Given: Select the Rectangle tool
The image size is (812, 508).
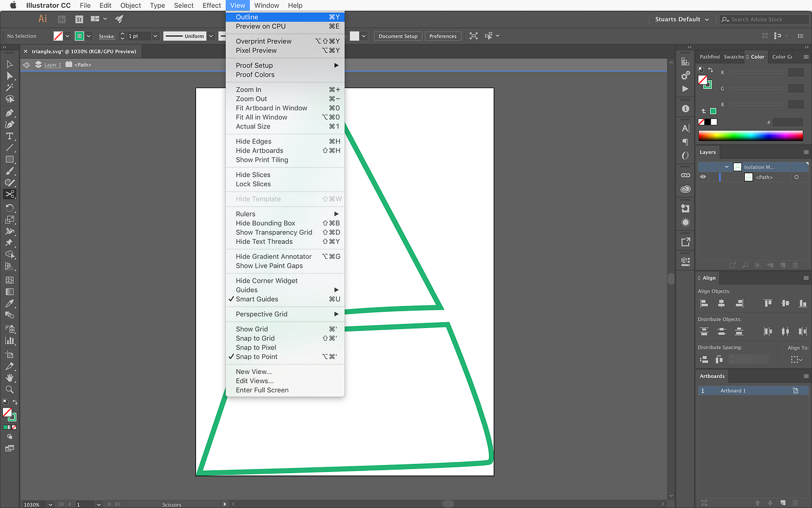Looking at the screenshot, I should (x=10, y=160).
